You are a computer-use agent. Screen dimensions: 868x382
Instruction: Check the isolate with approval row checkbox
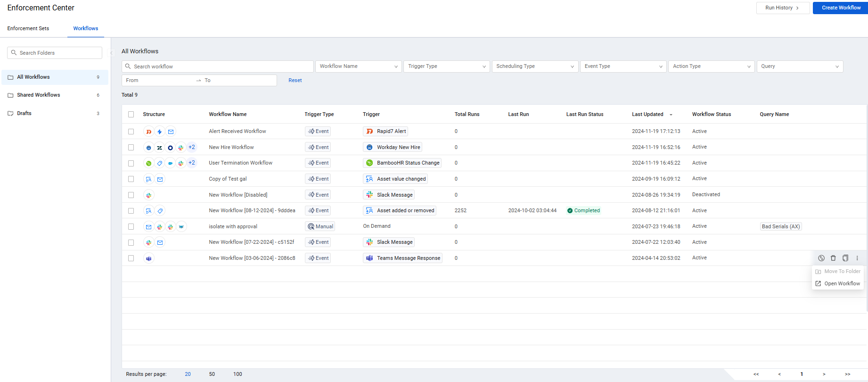(x=131, y=226)
